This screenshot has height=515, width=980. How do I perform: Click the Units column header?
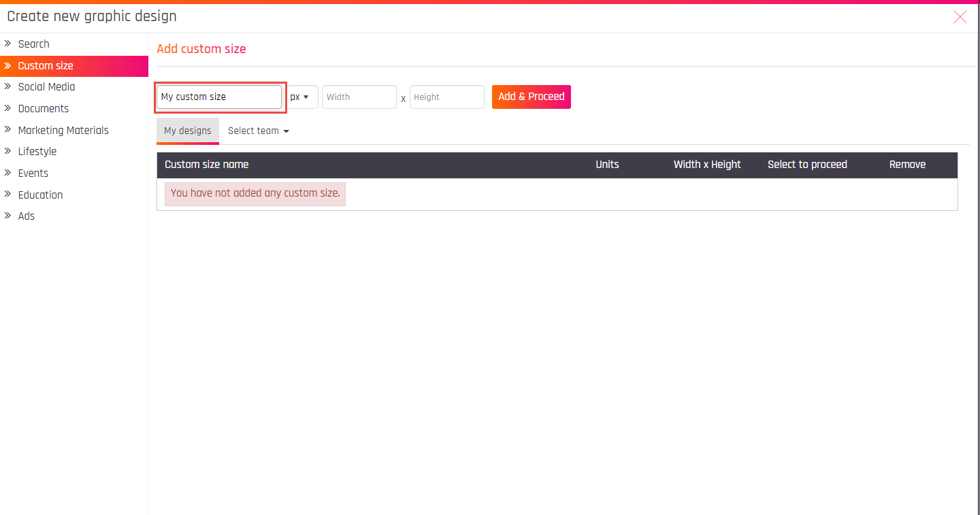608,165
